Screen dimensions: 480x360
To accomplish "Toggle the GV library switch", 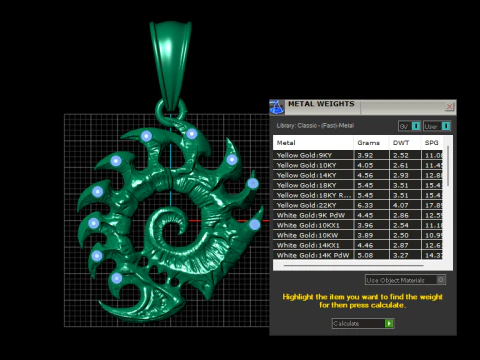I will pyautogui.click(x=410, y=126).
